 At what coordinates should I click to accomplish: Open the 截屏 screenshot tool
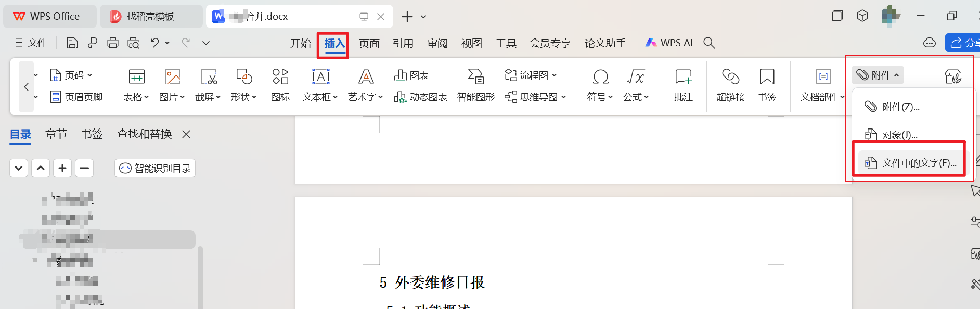pyautogui.click(x=208, y=85)
